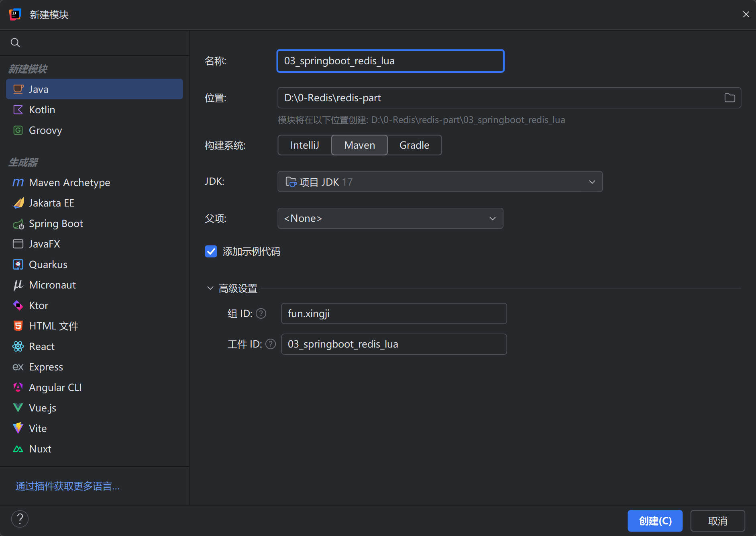Collapse the 高级设置 section
The height and width of the screenshot is (536, 756).
pos(210,288)
